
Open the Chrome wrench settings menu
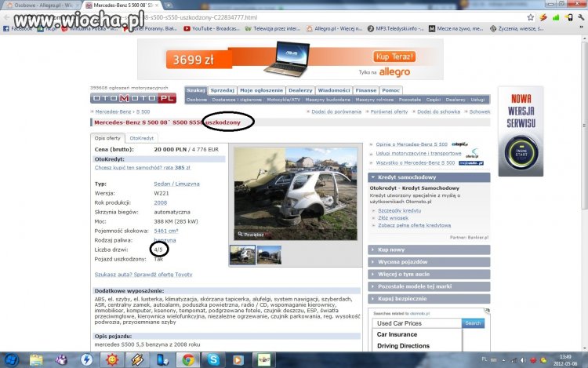[x=581, y=17]
